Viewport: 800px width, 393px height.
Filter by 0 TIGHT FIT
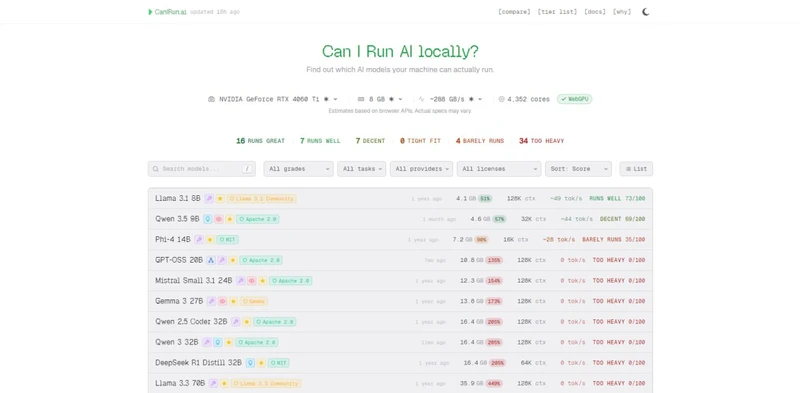click(420, 141)
